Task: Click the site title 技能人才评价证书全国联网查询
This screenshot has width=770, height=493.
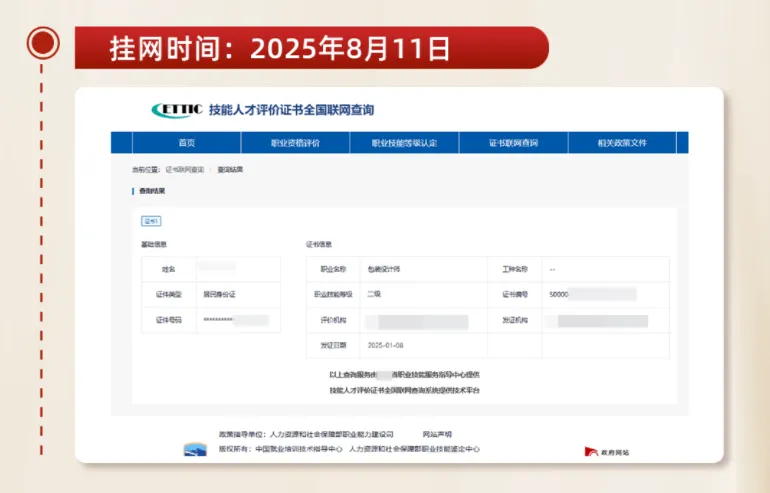Action: click(x=291, y=110)
